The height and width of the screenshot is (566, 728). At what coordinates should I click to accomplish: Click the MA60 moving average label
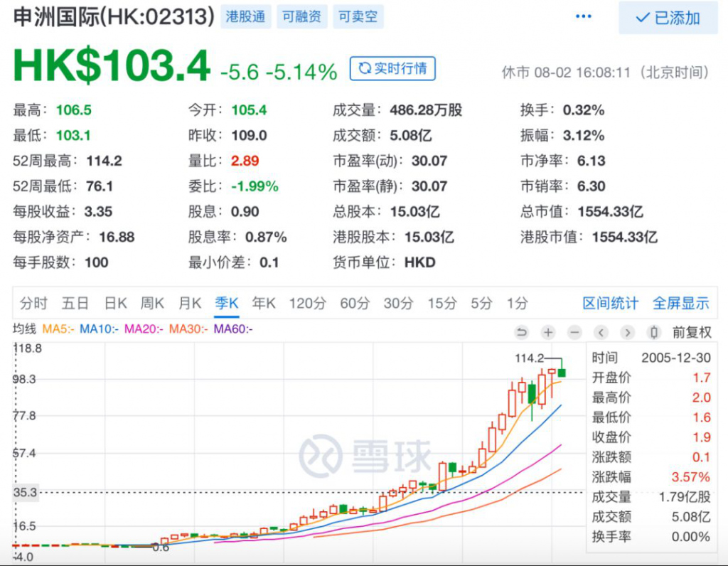[x=233, y=329]
